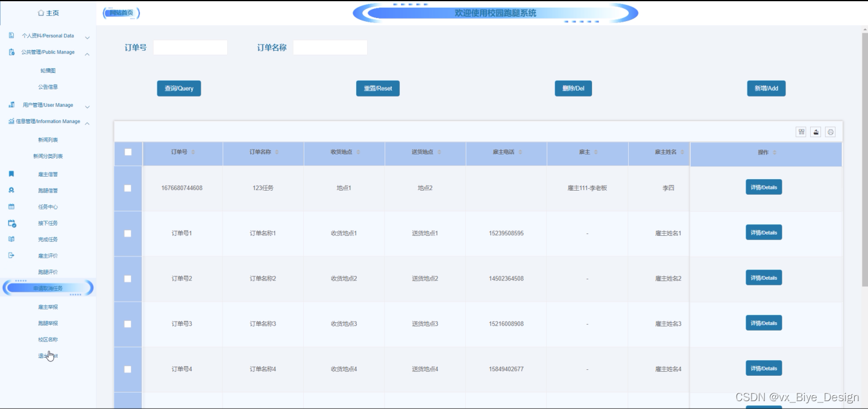The height and width of the screenshot is (409, 868).
Task: Open 跑腿评价 in the sidebar
Action: point(48,272)
